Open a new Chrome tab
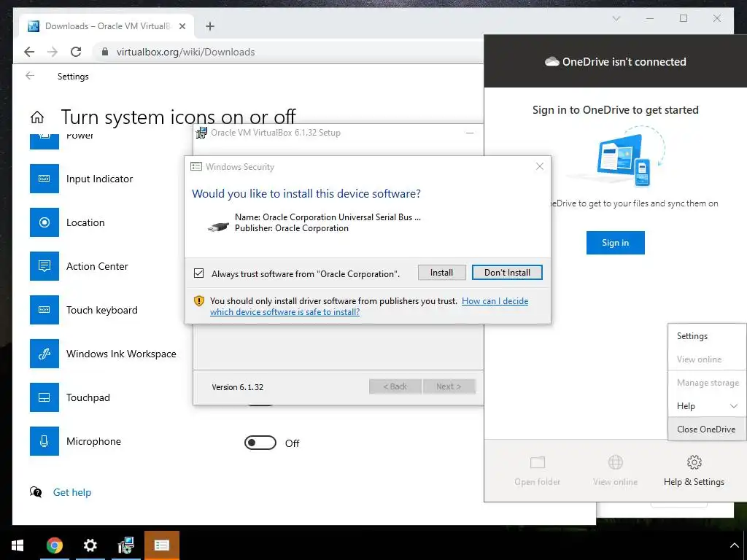This screenshot has width=747, height=560. coord(210,26)
